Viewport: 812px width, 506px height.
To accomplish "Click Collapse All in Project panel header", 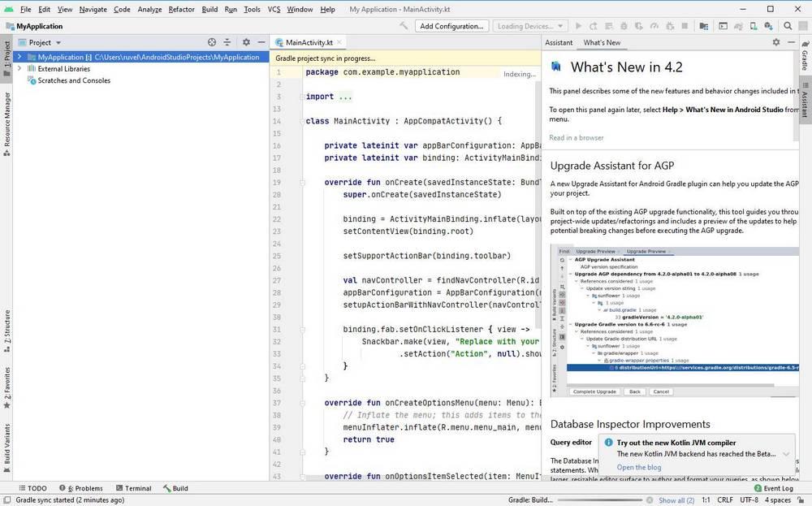I will pyautogui.click(x=227, y=42).
